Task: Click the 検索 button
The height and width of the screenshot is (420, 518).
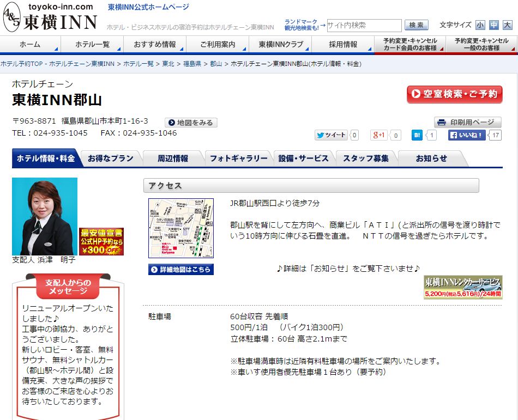Action: click(x=416, y=25)
